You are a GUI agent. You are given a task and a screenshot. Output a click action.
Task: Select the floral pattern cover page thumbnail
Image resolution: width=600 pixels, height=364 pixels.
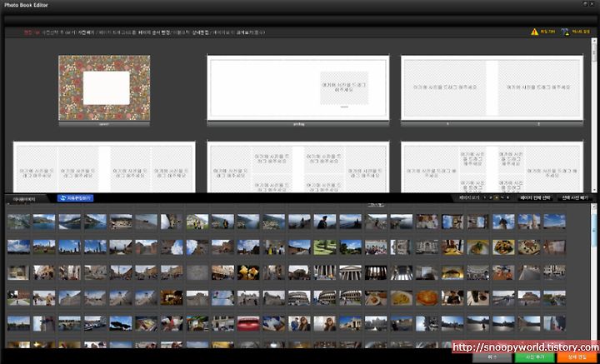point(104,88)
